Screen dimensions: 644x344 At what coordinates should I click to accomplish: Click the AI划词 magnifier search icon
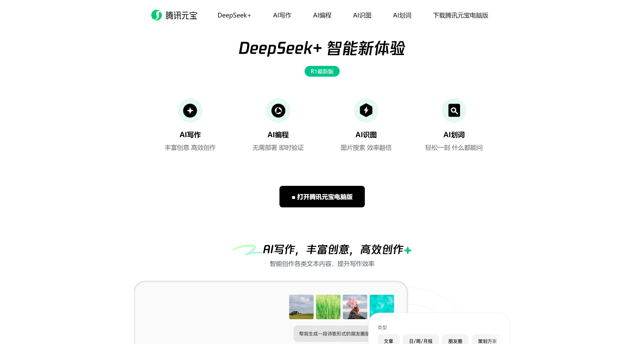click(454, 110)
